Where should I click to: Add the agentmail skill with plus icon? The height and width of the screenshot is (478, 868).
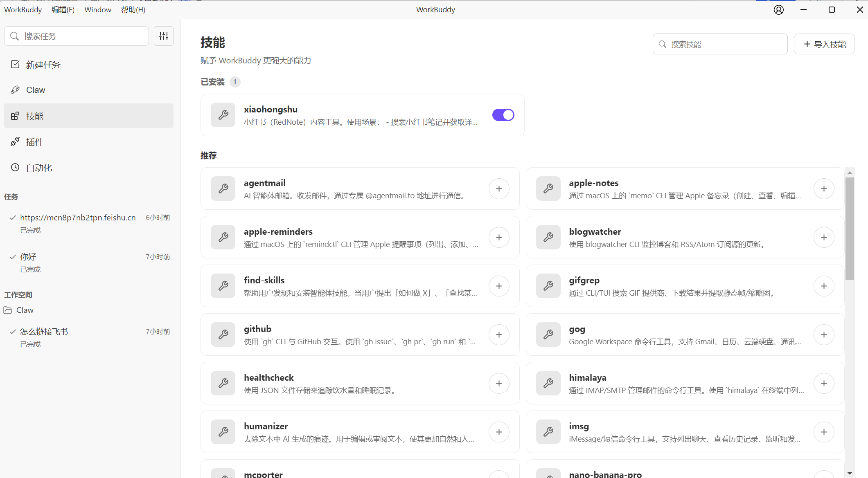pyautogui.click(x=499, y=189)
